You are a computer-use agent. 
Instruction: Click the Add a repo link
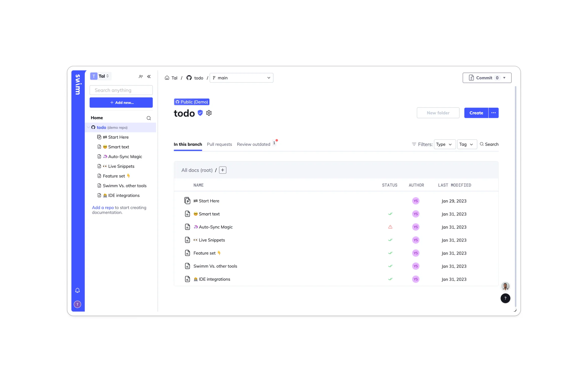click(103, 208)
